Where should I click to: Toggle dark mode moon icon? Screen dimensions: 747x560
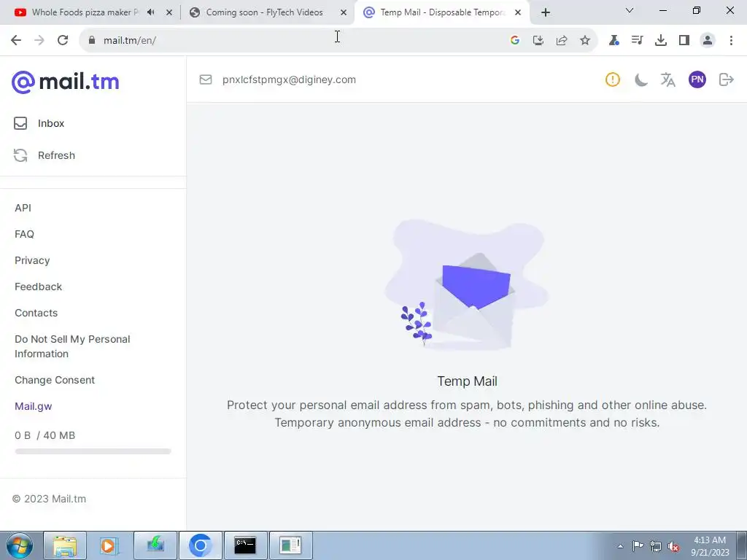(640, 79)
